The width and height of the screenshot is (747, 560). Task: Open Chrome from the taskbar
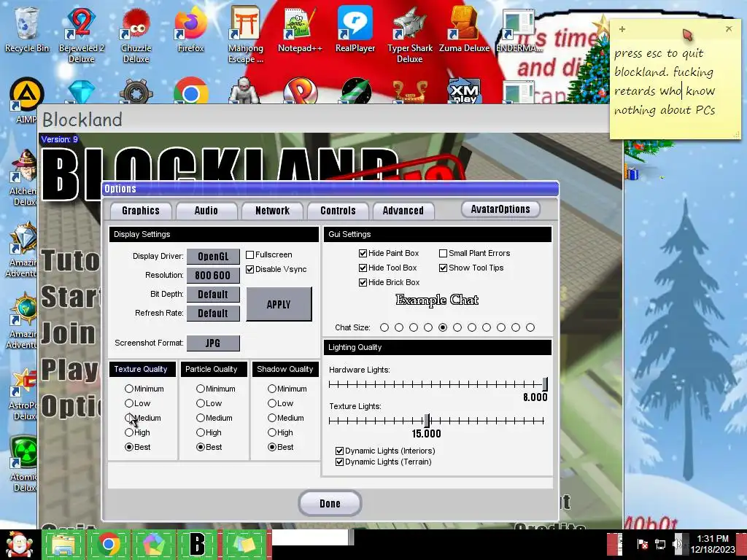pos(109,545)
